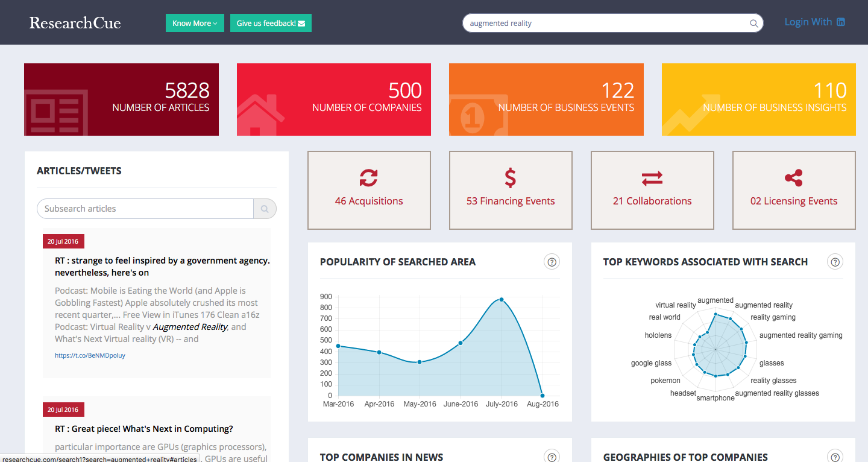Click the Login With menu item
The width and height of the screenshot is (868, 462).
808,22
